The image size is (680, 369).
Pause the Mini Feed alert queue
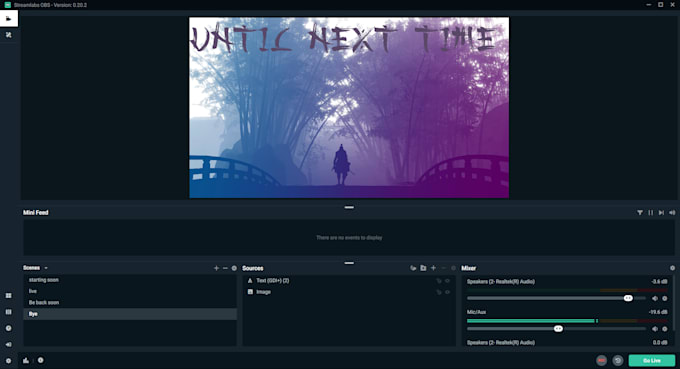651,212
